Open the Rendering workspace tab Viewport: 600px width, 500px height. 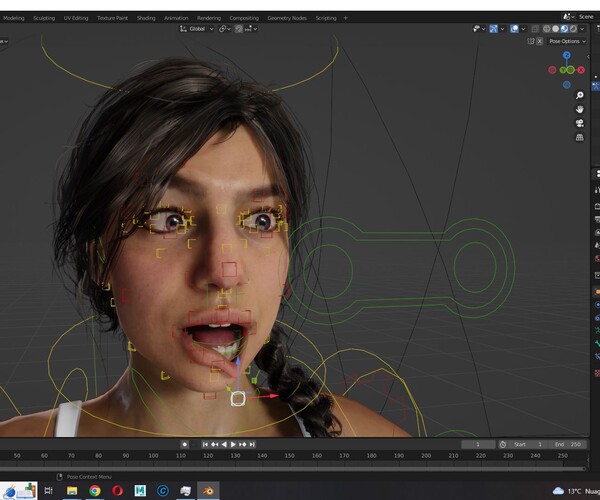point(209,18)
